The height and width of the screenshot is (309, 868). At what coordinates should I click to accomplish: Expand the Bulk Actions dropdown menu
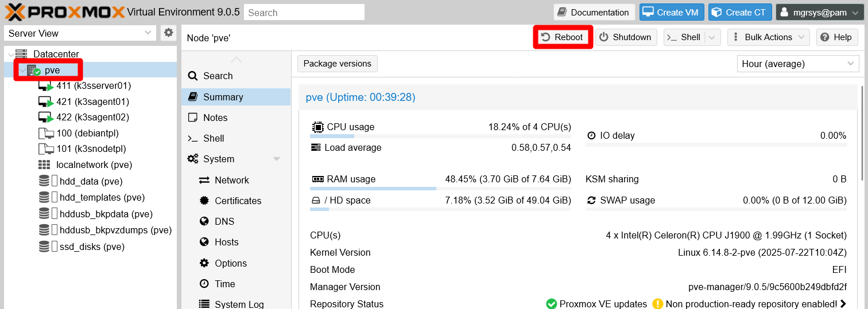point(769,37)
